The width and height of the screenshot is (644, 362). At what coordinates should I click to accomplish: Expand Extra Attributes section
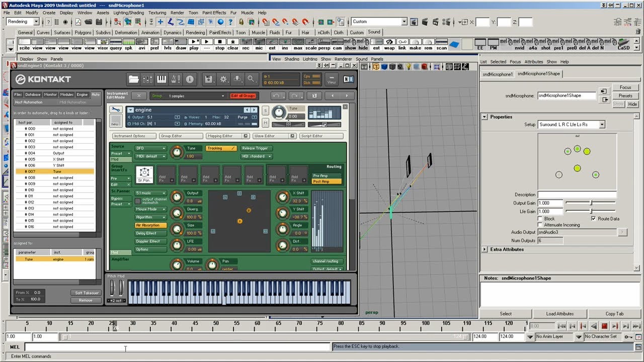[x=485, y=249]
